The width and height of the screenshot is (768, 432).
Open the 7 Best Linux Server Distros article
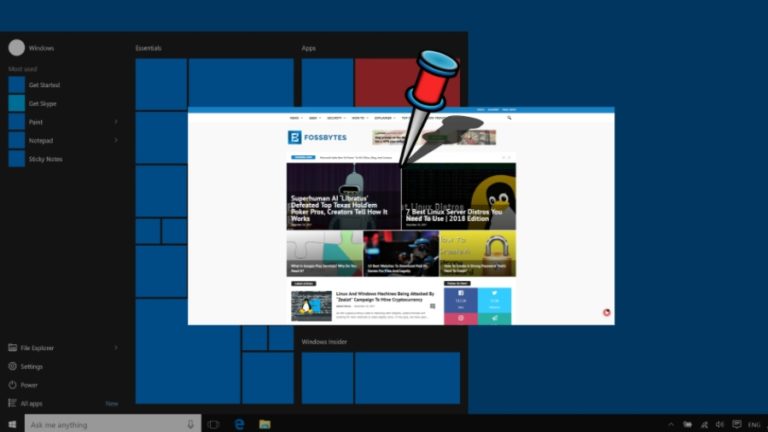[459, 196]
